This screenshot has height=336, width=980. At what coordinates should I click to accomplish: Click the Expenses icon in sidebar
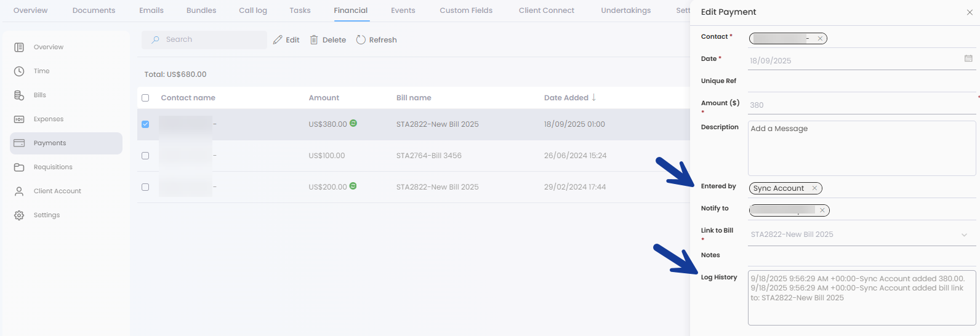pos(19,119)
